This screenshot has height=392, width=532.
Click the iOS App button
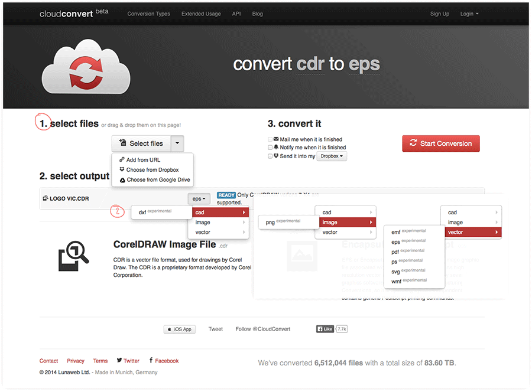click(180, 329)
